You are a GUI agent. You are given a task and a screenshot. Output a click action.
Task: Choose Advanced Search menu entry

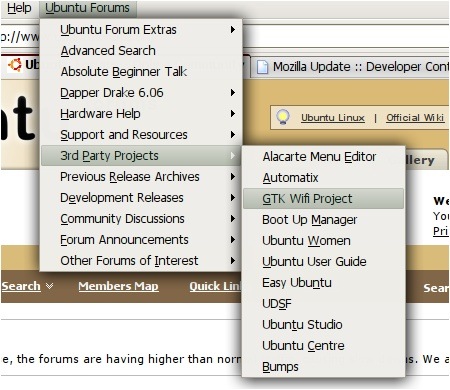(141, 51)
